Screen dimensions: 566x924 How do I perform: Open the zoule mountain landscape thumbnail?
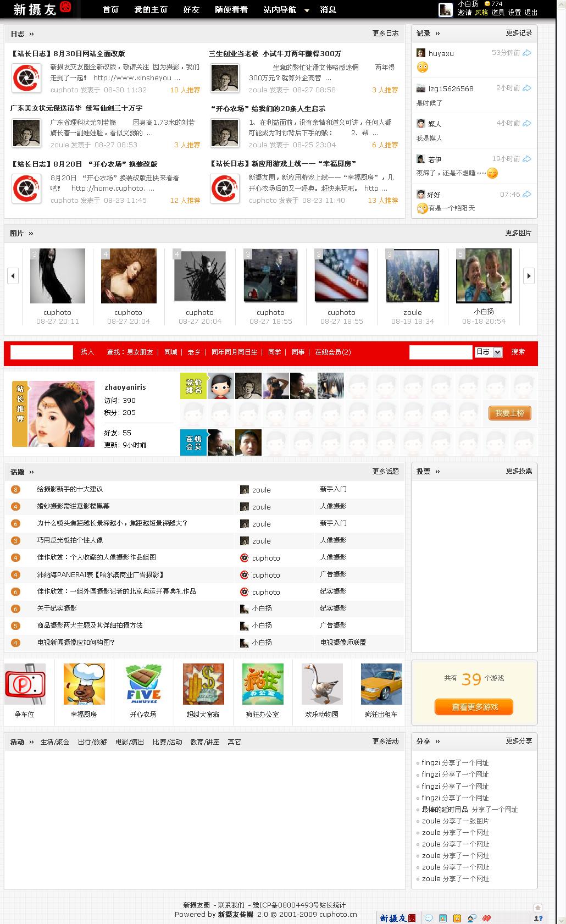coord(413,275)
